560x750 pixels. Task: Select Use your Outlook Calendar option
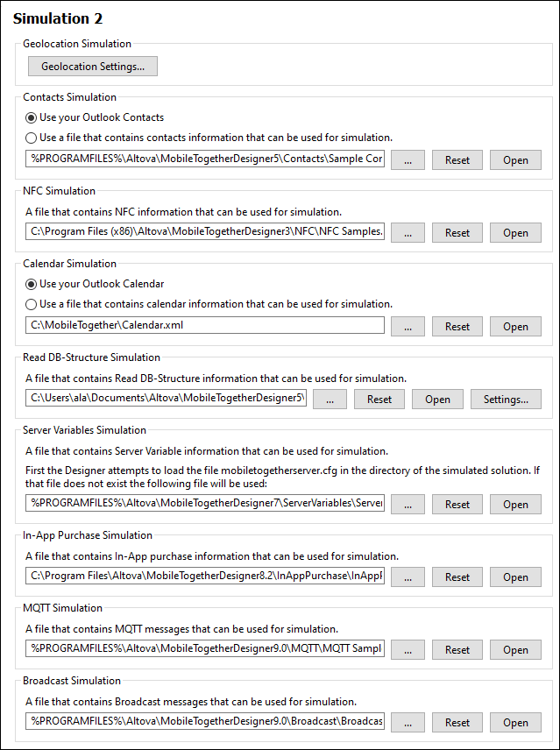32,284
